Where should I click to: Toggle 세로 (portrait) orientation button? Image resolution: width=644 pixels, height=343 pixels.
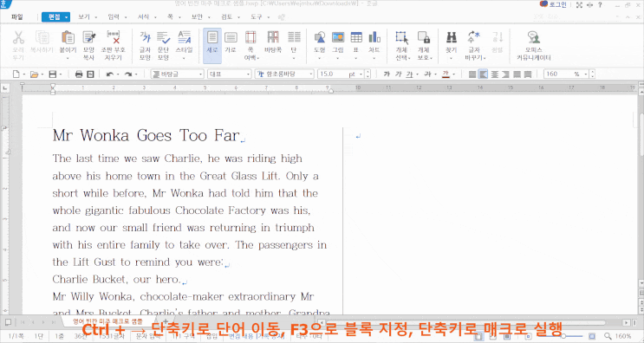point(212,46)
